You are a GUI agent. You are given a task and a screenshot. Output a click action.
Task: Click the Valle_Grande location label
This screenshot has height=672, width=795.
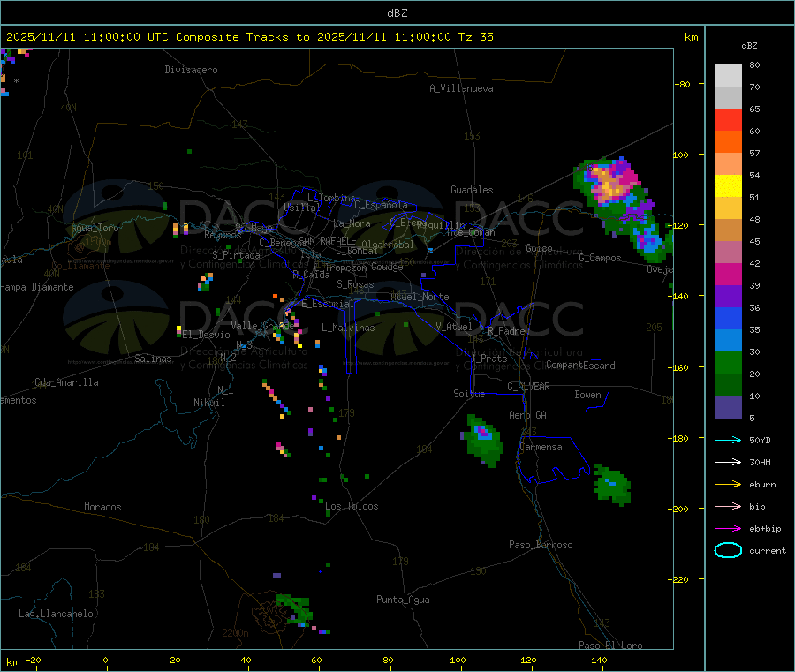point(262,326)
